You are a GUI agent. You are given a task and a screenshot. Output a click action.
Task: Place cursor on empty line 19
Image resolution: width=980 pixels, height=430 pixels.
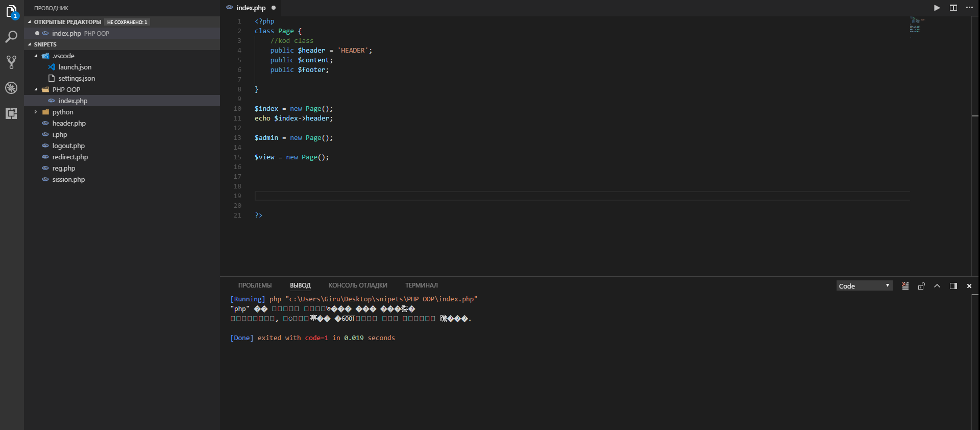click(x=582, y=196)
